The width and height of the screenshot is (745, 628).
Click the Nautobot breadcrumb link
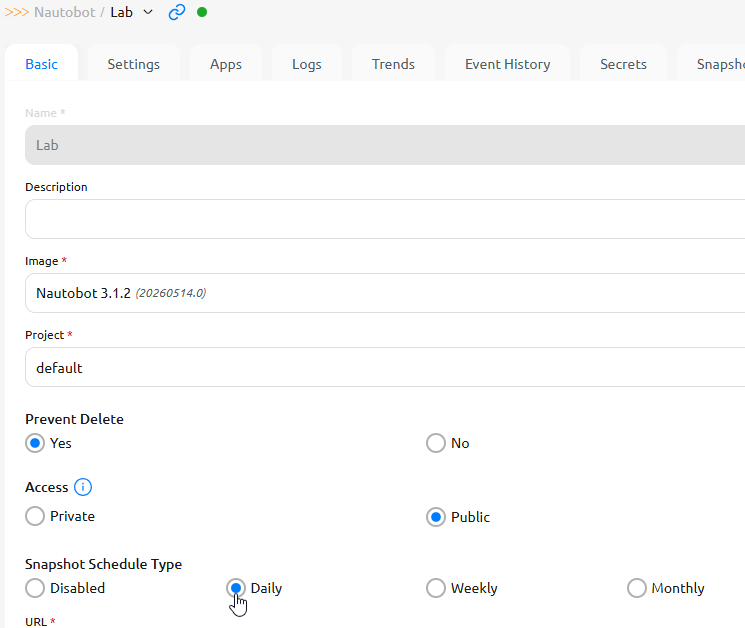[x=65, y=12]
